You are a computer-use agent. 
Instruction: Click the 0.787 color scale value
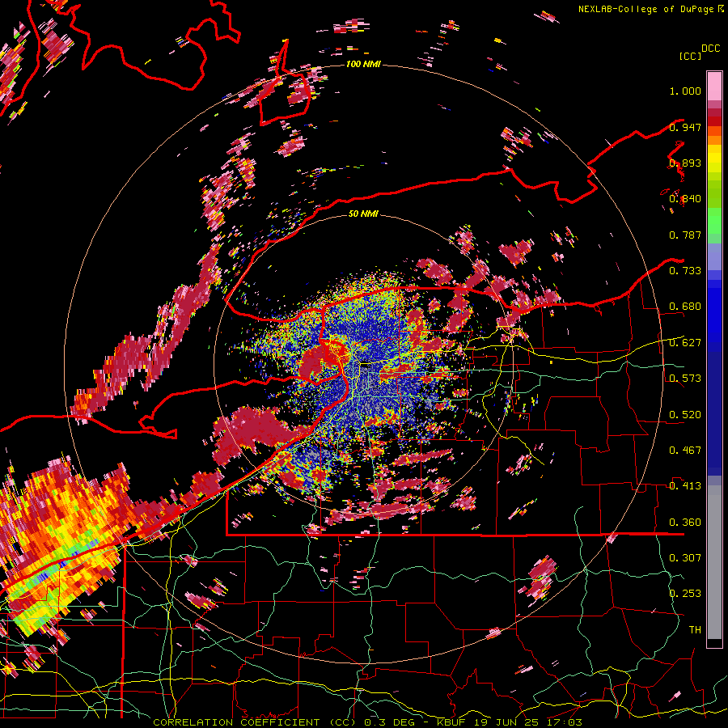tap(685, 235)
